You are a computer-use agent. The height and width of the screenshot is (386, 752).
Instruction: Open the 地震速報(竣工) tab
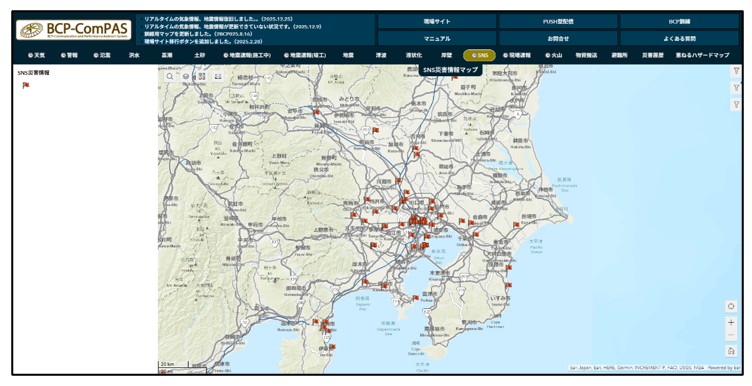[305, 55]
